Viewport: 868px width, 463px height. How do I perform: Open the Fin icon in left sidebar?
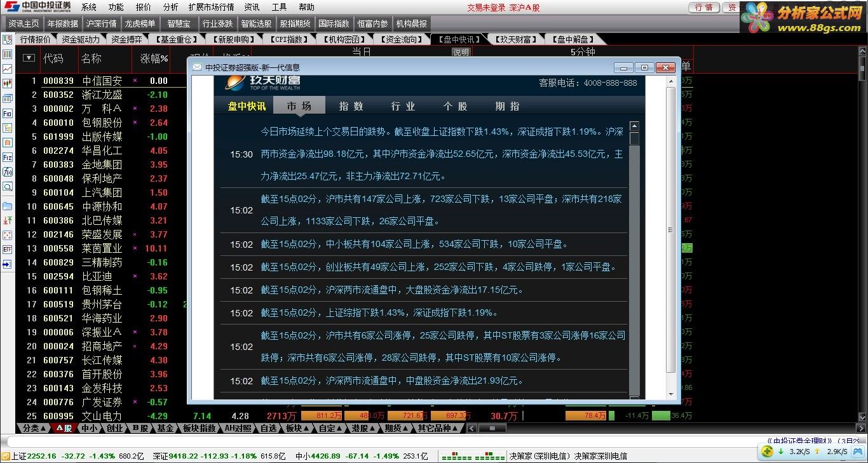[7, 113]
